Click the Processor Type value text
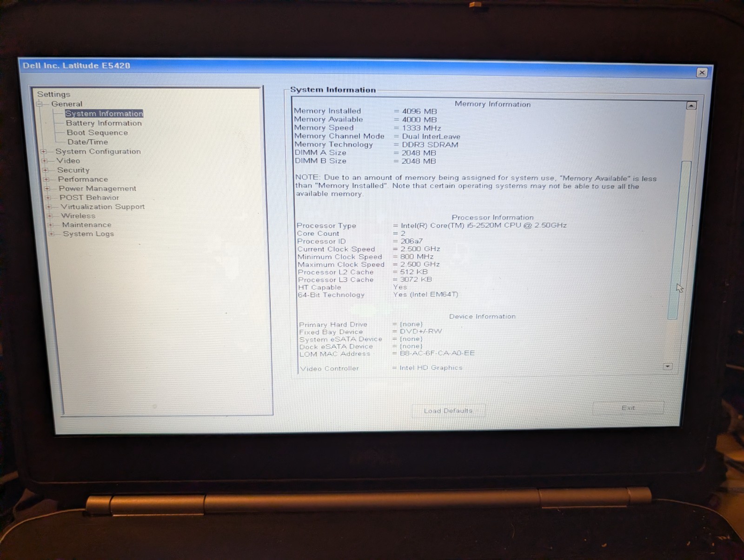 click(x=484, y=226)
